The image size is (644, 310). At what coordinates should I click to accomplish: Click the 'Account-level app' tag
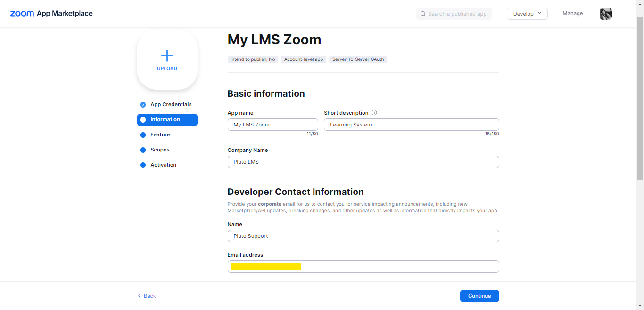pos(304,59)
